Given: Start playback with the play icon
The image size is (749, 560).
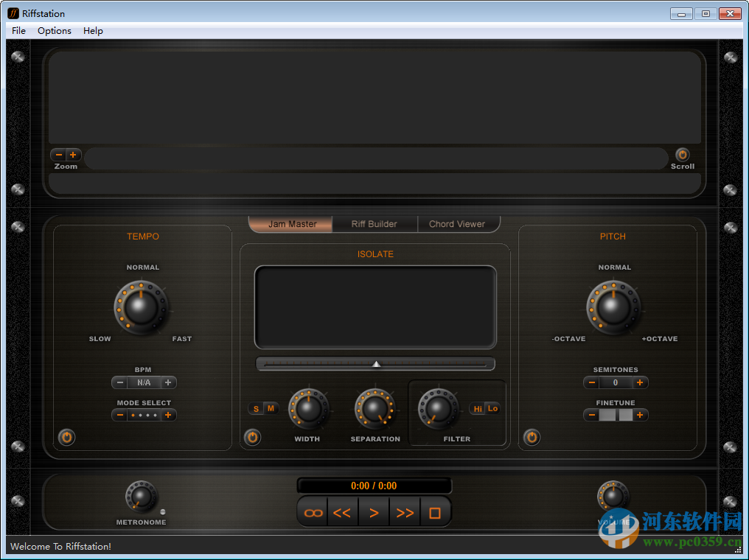Looking at the screenshot, I should [x=374, y=512].
